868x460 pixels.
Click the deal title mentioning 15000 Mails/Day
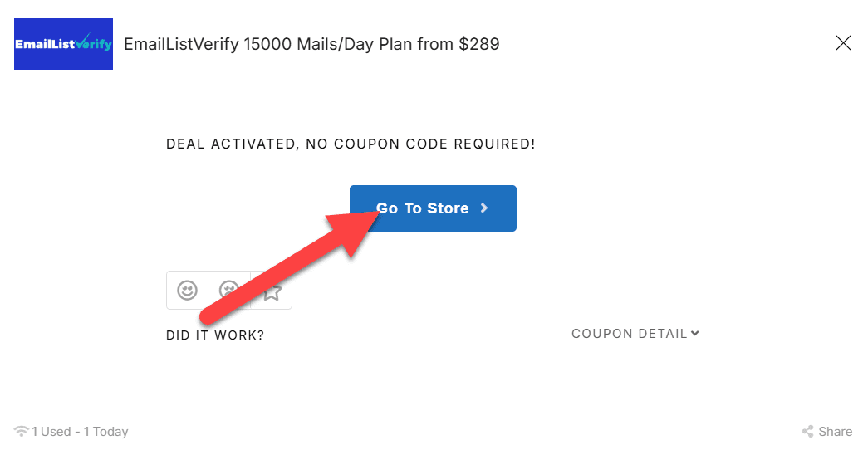click(x=311, y=44)
